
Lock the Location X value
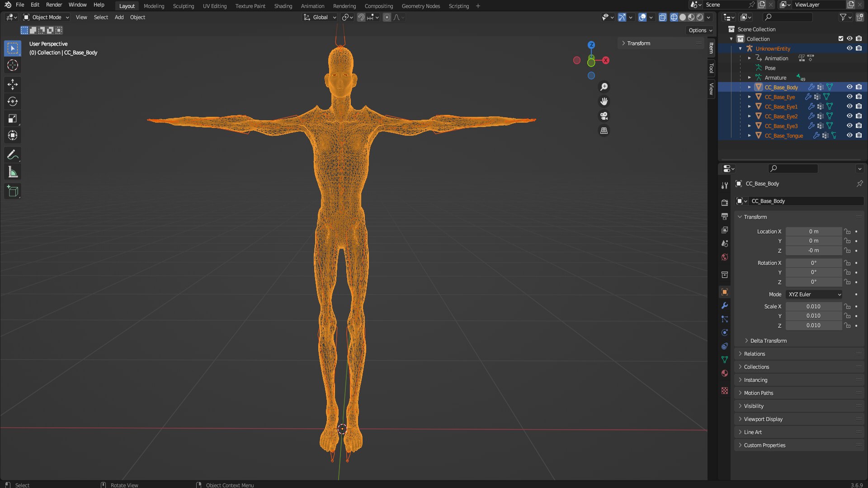tap(848, 231)
